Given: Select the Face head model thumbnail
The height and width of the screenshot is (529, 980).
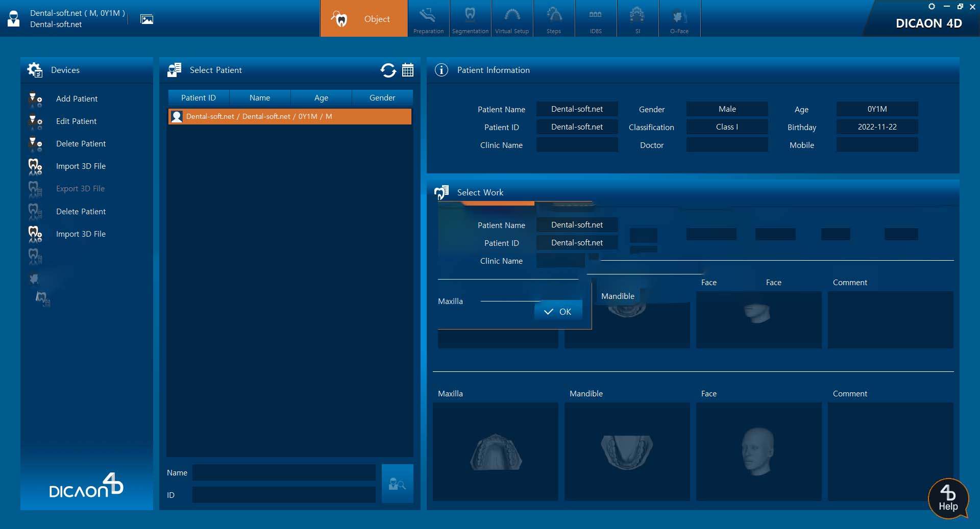Looking at the screenshot, I should click(758, 451).
